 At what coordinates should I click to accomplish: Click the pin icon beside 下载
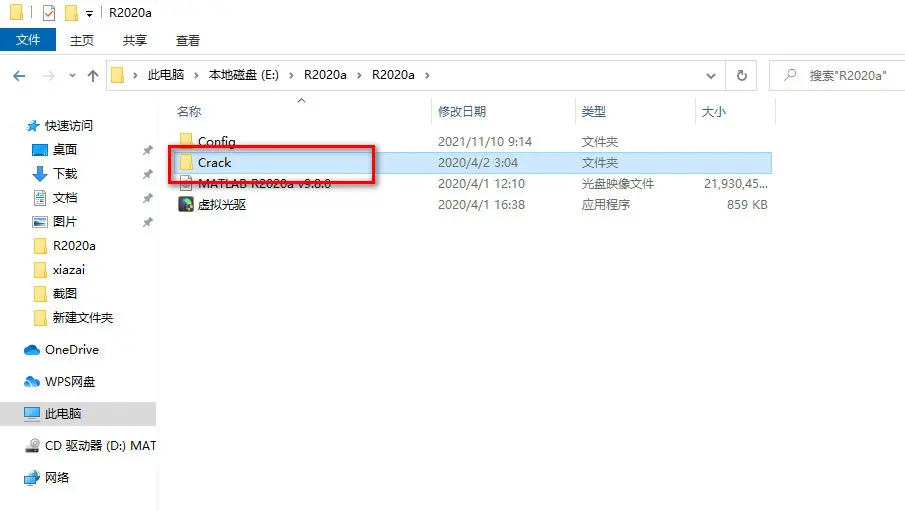(x=148, y=174)
